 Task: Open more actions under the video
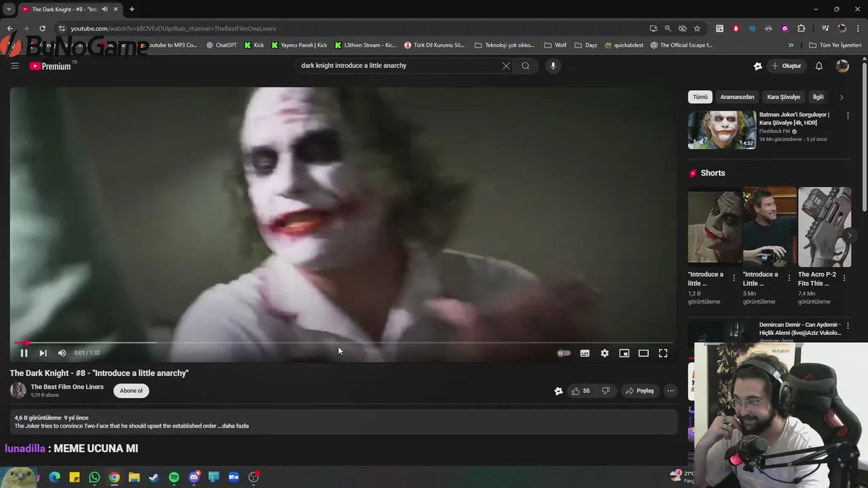[671, 391]
